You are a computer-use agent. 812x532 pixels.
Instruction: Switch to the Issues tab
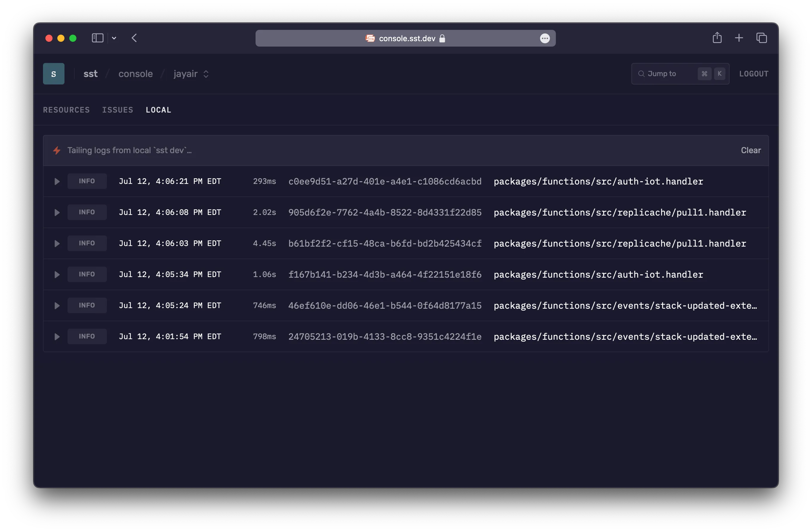coord(117,110)
